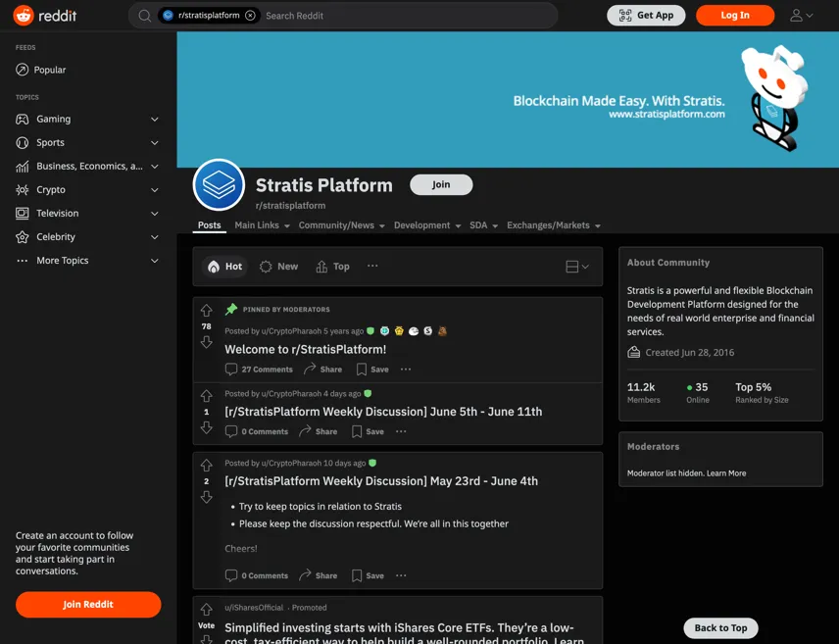The height and width of the screenshot is (644, 839).
Task: Expand the Crypto topic chevron
Action: point(155,189)
